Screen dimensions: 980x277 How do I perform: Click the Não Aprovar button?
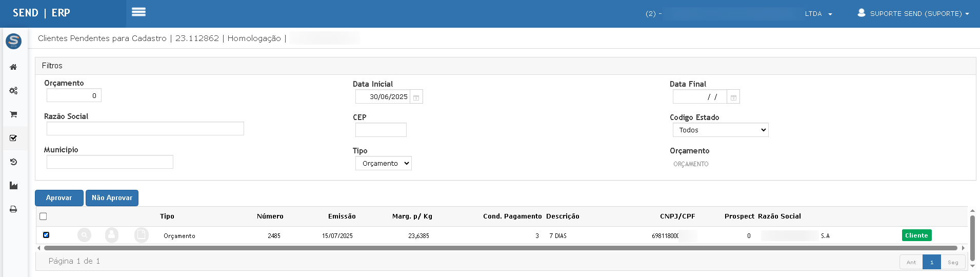112,198
